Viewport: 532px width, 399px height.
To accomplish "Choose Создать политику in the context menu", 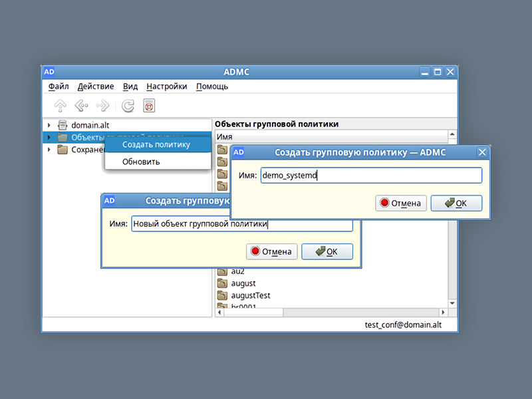I will pyautogui.click(x=158, y=144).
